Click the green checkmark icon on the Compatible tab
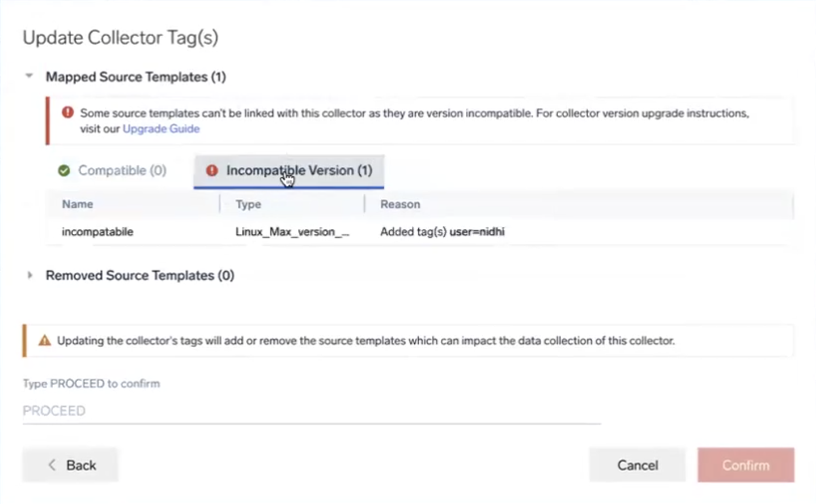The height and width of the screenshot is (504, 816). coord(64,170)
